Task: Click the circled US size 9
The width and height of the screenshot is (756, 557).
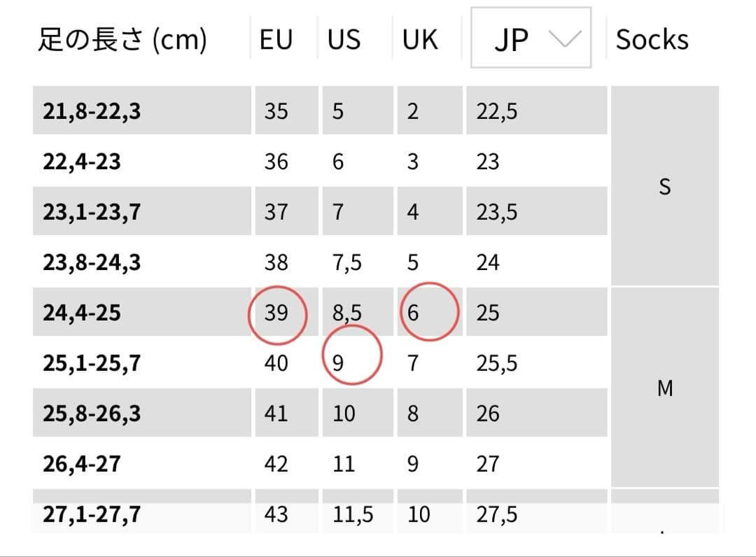Action: click(x=339, y=363)
